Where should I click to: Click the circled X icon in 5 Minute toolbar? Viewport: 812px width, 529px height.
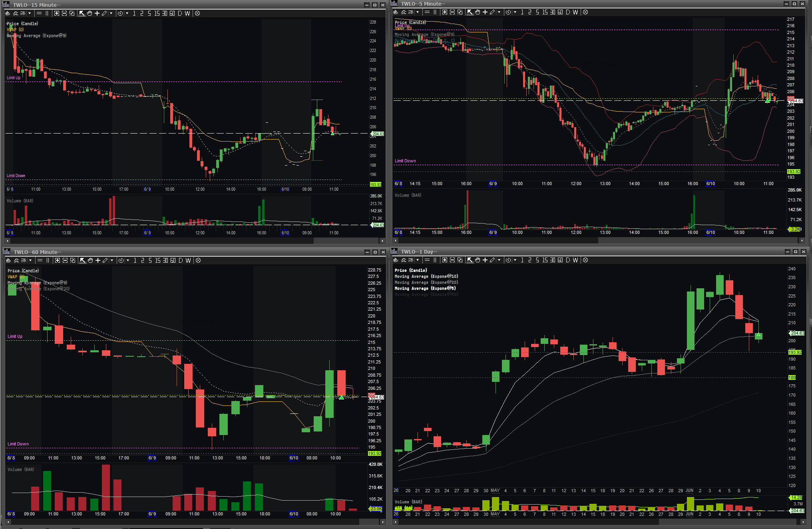tap(585, 12)
